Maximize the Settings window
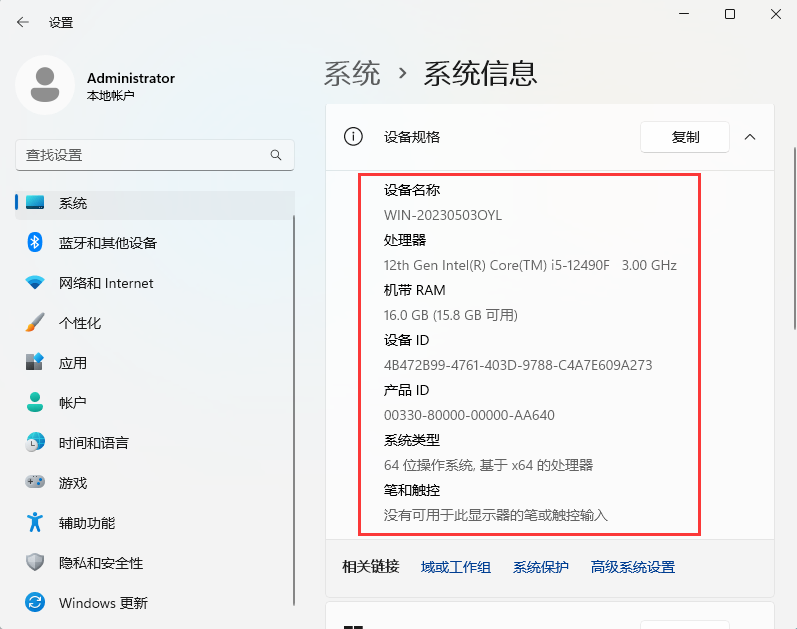 pos(730,14)
